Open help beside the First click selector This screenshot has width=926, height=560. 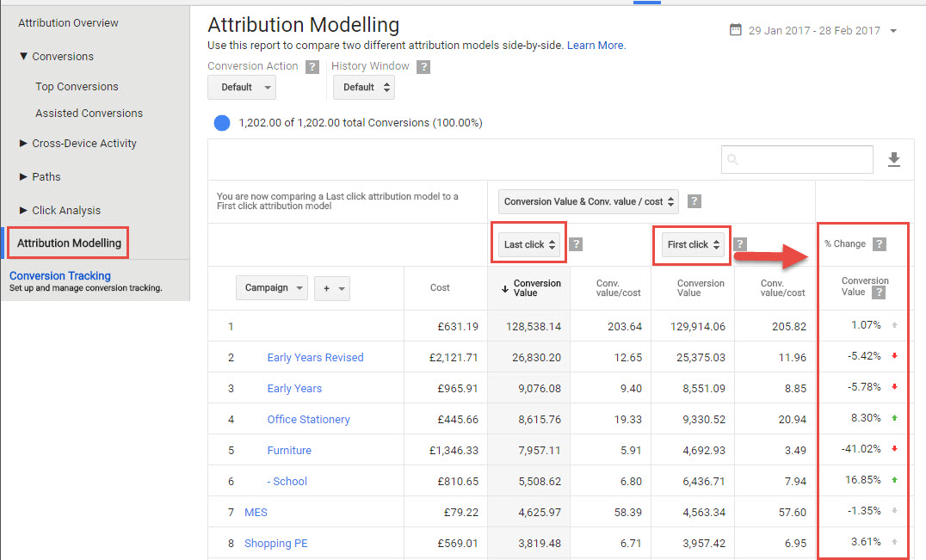(x=739, y=244)
